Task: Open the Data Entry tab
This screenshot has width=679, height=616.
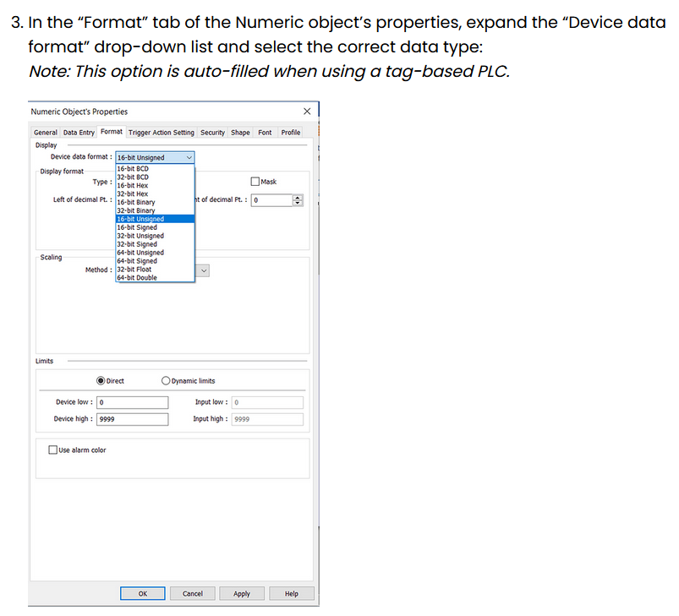Action: pyautogui.click(x=79, y=133)
